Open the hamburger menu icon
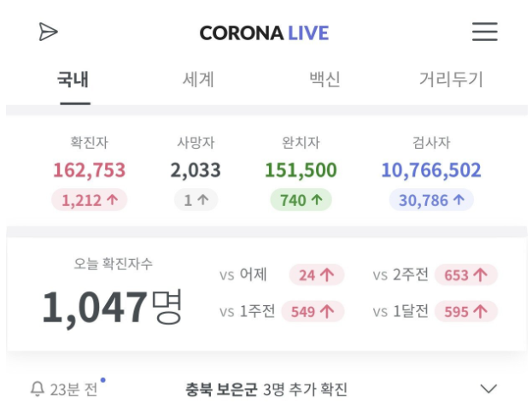Screen dimensions: 532x418 tap(485, 32)
